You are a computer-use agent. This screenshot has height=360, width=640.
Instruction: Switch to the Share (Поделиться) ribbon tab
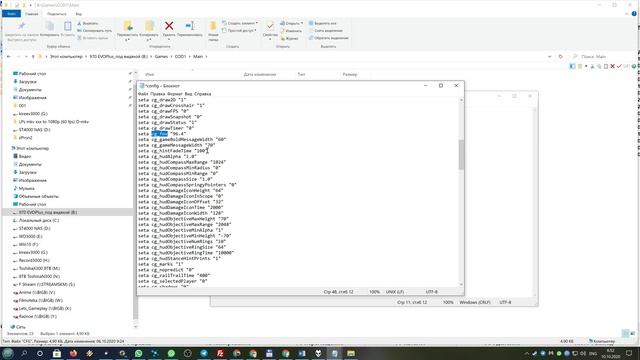pos(57,14)
